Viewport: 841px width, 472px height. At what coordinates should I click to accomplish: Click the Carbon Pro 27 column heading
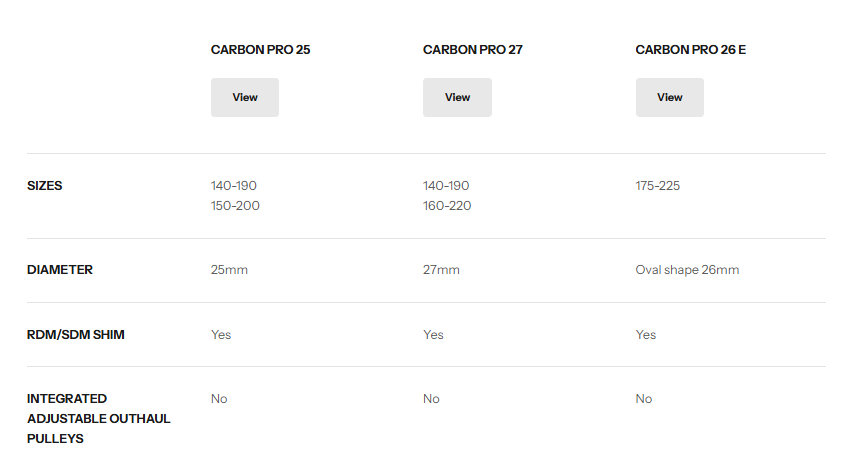click(x=472, y=49)
